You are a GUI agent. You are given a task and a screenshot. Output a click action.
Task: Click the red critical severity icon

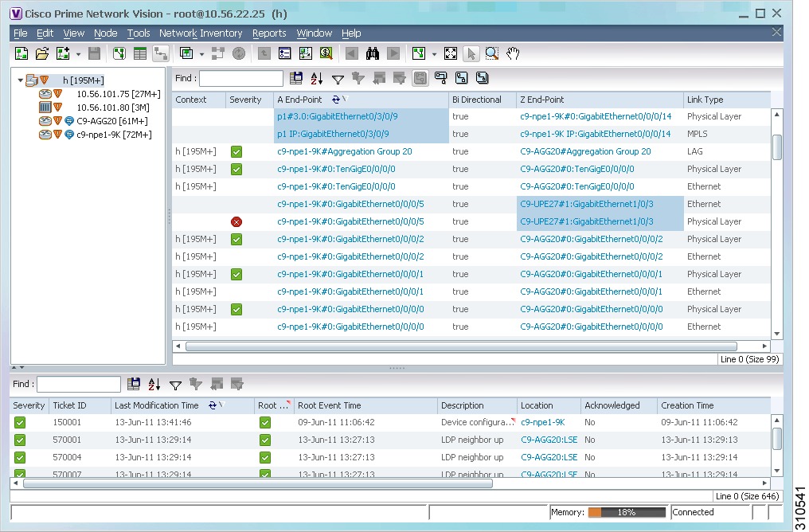click(x=236, y=222)
